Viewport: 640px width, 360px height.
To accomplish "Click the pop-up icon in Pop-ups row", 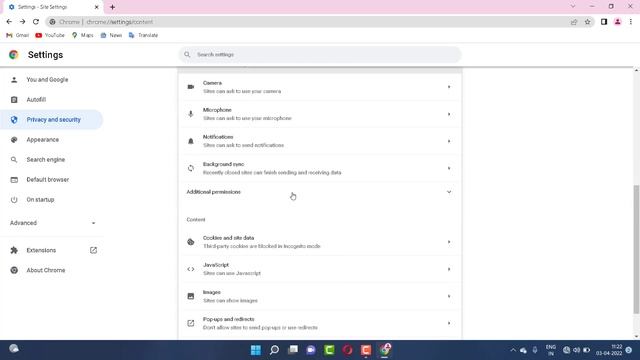I will tap(191, 323).
